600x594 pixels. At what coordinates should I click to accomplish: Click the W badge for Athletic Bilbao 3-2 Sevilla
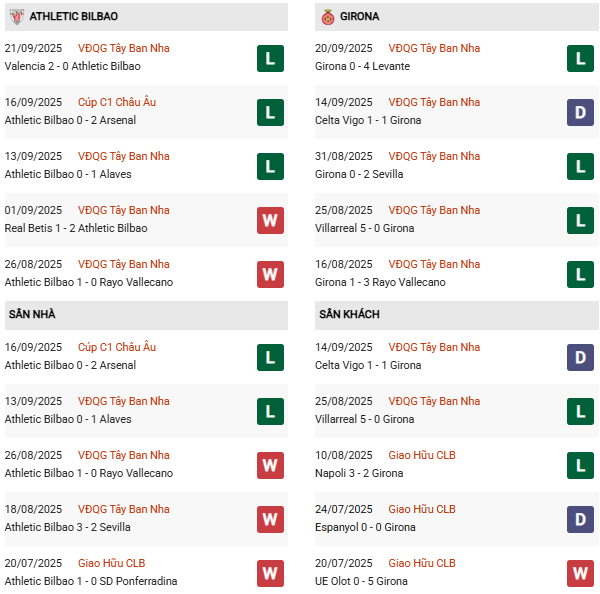click(270, 519)
